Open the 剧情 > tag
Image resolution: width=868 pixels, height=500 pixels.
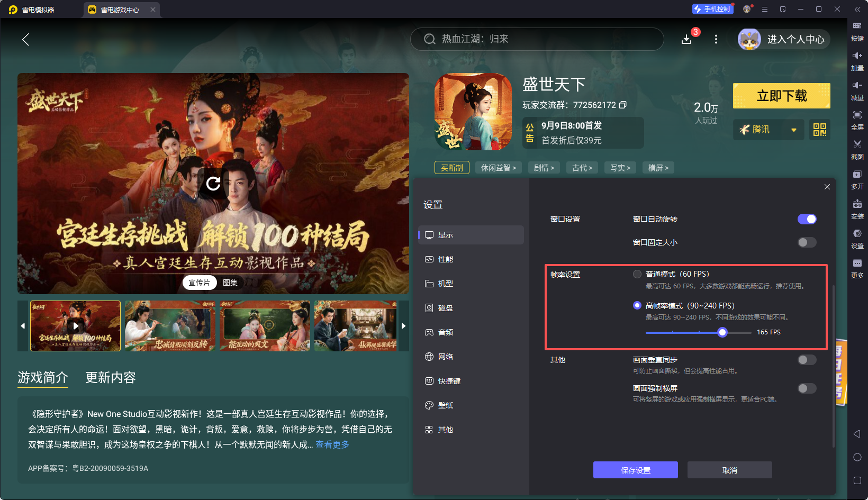(544, 168)
